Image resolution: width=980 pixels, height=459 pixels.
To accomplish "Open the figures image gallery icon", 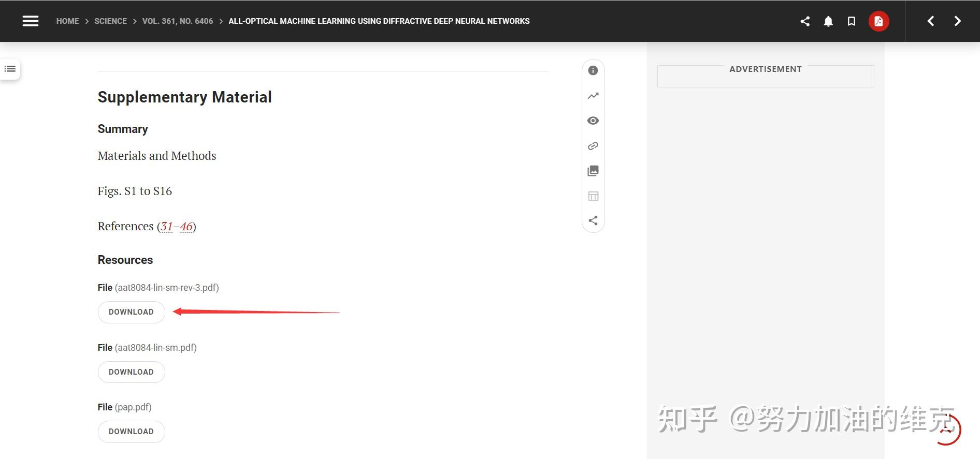I will click(x=593, y=171).
